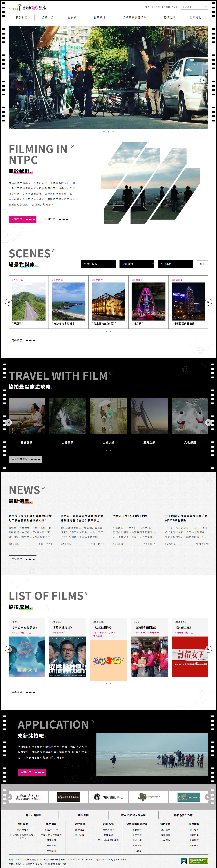
Task: Previous arrow in partner logos strip
Action: pos(8,797)
